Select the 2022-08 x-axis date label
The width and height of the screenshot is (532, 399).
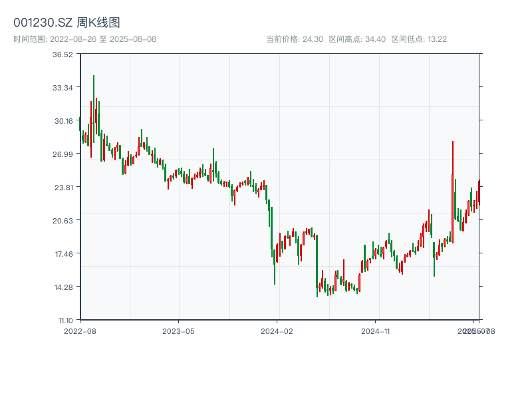80,331
